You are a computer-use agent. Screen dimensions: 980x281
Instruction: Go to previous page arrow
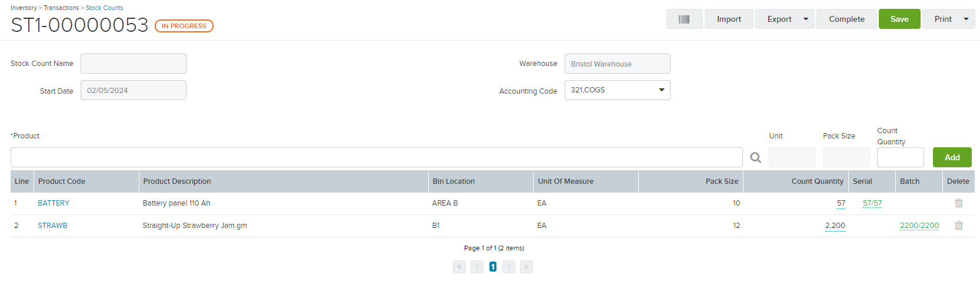click(477, 267)
